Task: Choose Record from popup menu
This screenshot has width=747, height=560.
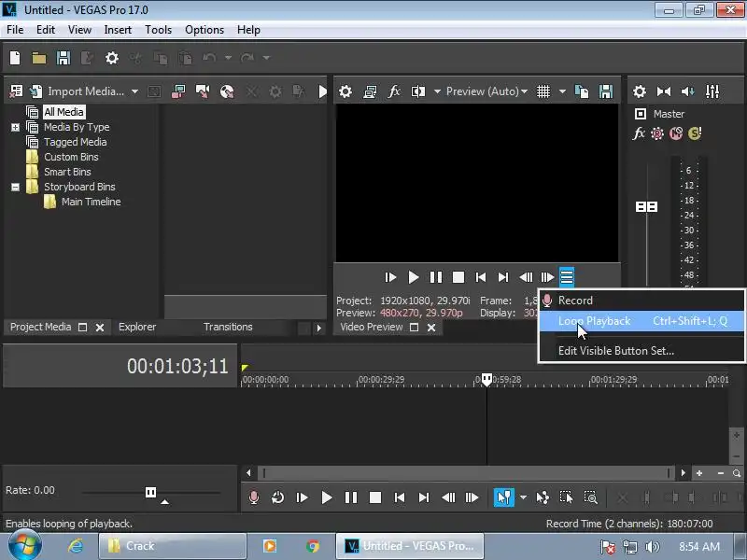Action: [641, 301]
